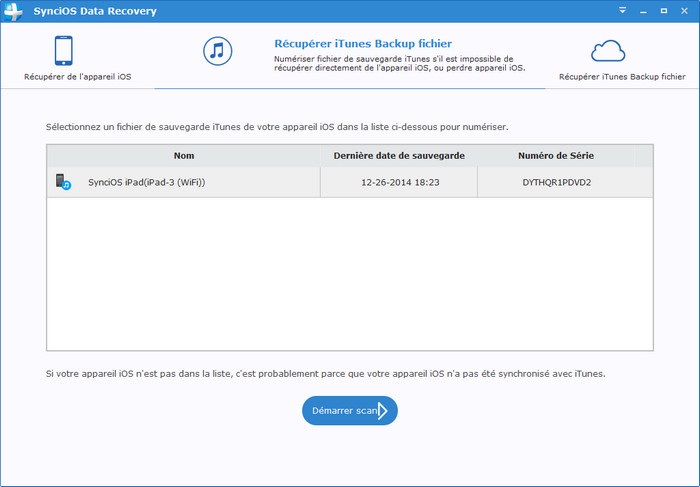Click the SynciOS logo in title bar
Viewport: 700px width, 487px height.
[x=13, y=12]
